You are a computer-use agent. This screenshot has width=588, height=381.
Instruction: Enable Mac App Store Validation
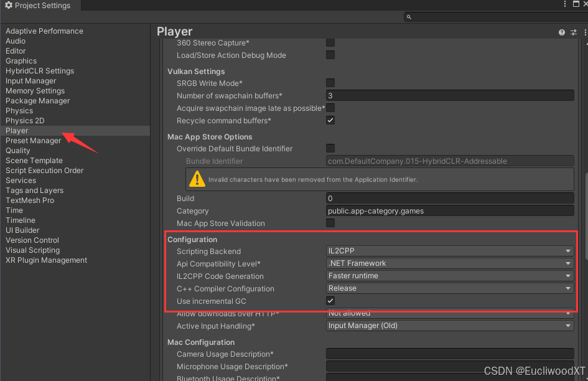click(330, 223)
